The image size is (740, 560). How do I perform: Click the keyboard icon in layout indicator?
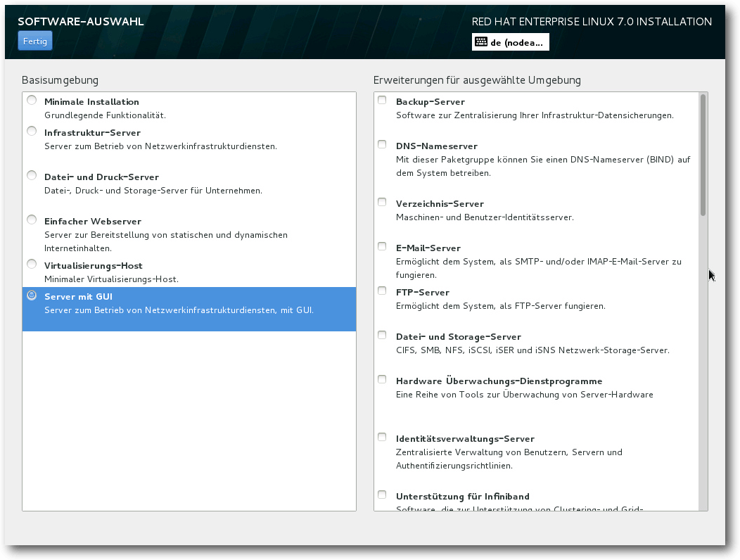[x=481, y=42]
